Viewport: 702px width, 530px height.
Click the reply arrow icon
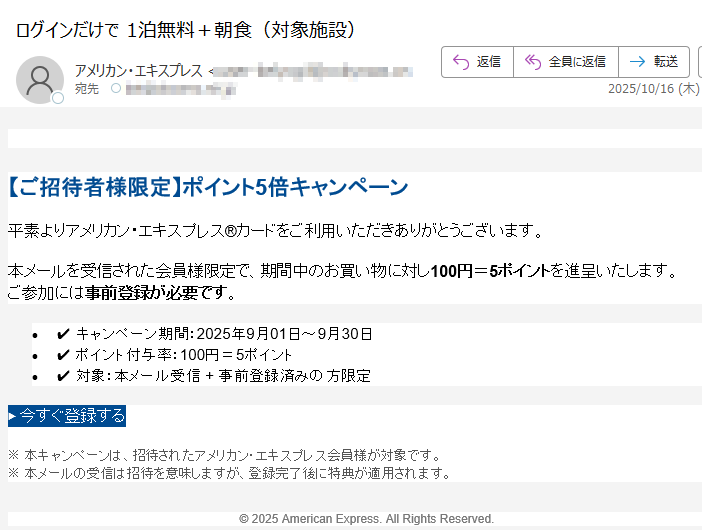click(461, 62)
